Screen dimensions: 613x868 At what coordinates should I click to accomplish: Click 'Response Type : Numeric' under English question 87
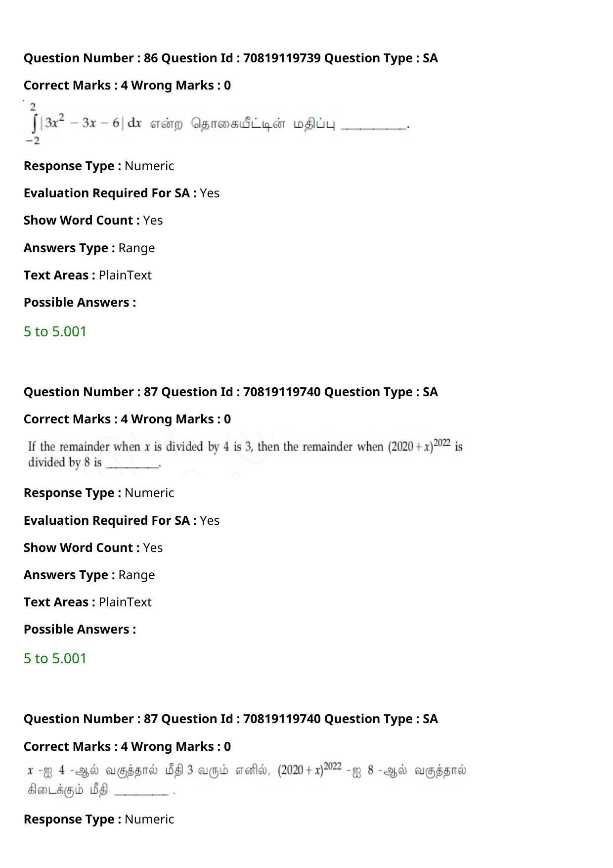99,493
